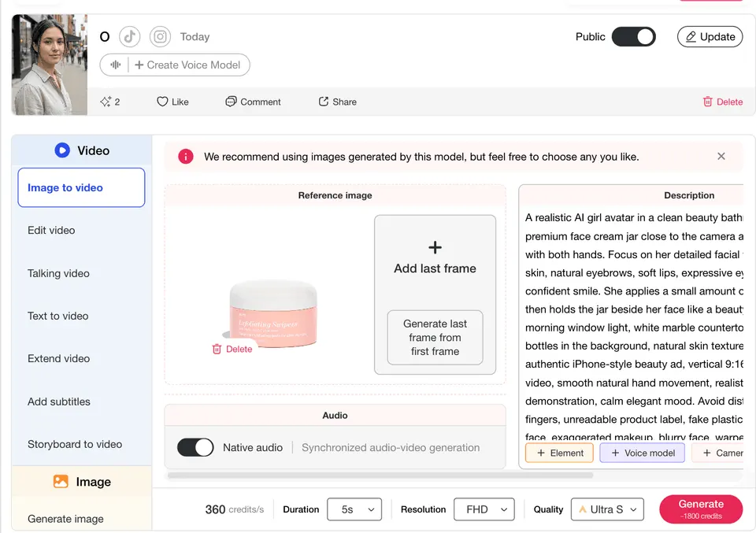
Task: Toggle Native audio switch
Action: click(195, 447)
